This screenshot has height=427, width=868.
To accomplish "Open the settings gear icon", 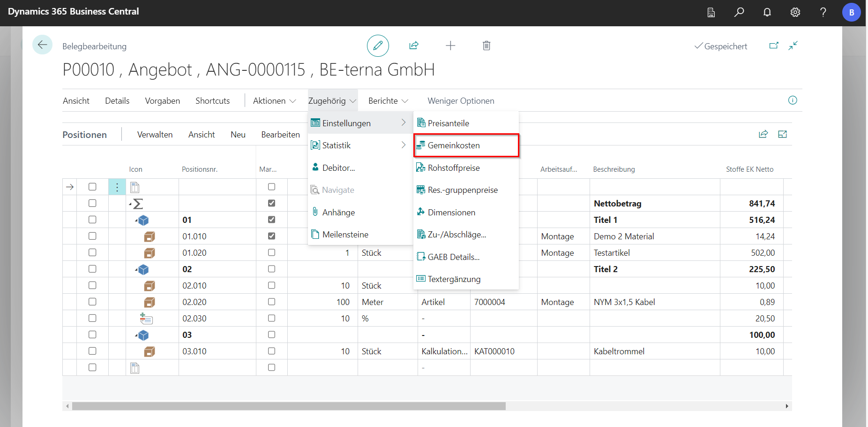I will (795, 12).
